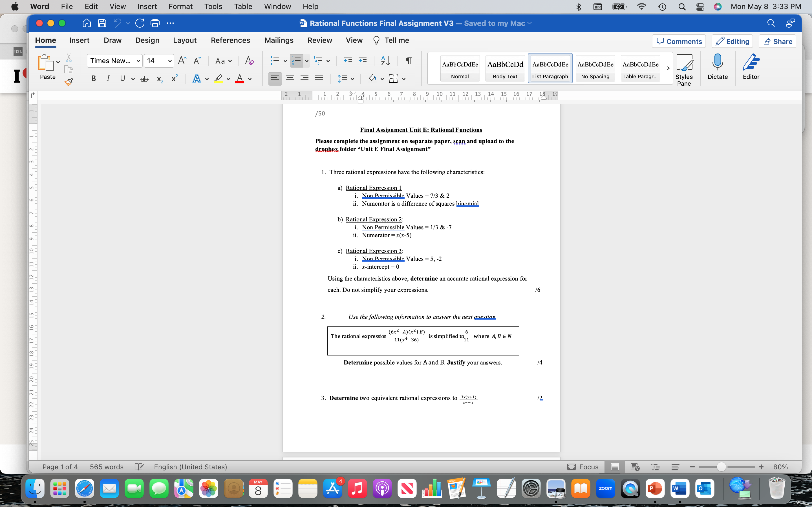This screenshot has width=812, height=507.
Task: Open the Table menu in the menu bar
Action: click(243, 6)
